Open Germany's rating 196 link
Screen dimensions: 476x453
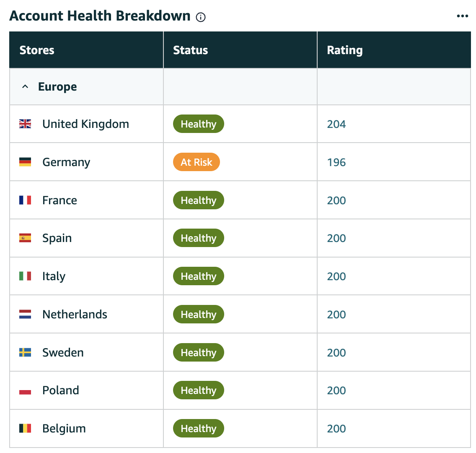click(336, 162)
